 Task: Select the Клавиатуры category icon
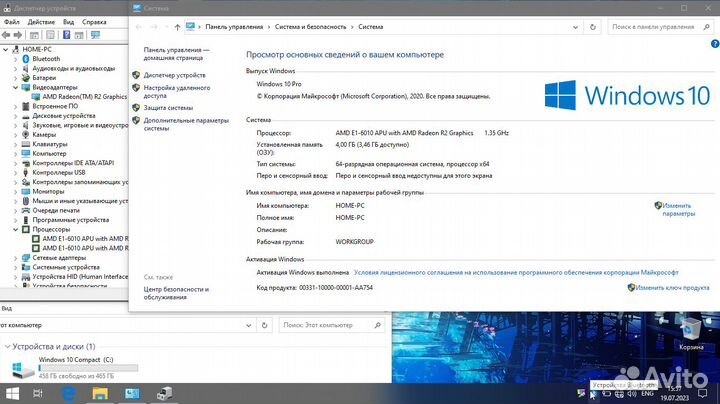(x=26, y=144)
